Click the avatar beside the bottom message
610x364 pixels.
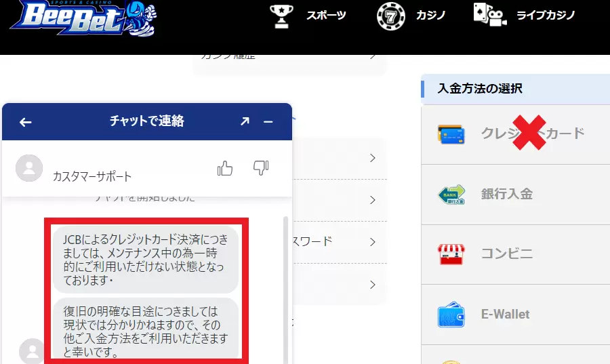click(x=33, y=351)
